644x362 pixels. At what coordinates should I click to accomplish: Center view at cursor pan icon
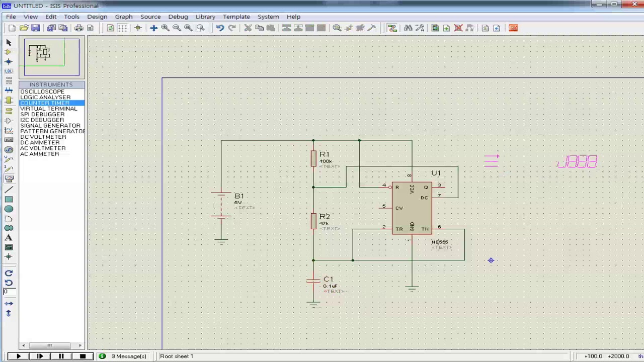click(153, 28)
